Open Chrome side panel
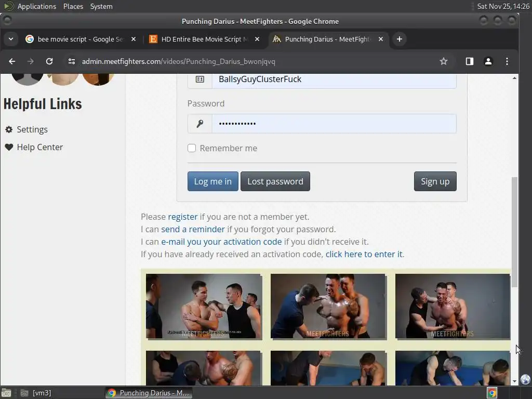532x399 pixels. tap(470, 61)
